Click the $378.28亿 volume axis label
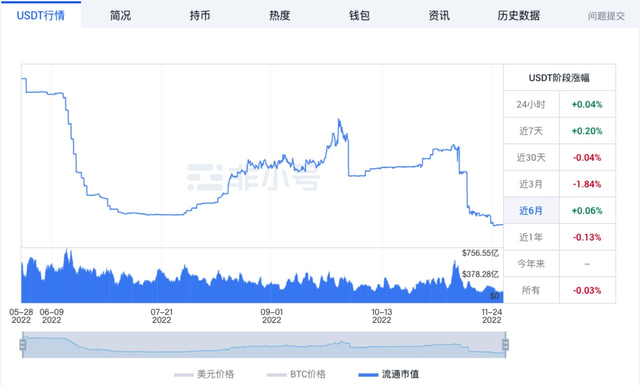The width and height of the screenshot is (640, 386). click(480, 274)
